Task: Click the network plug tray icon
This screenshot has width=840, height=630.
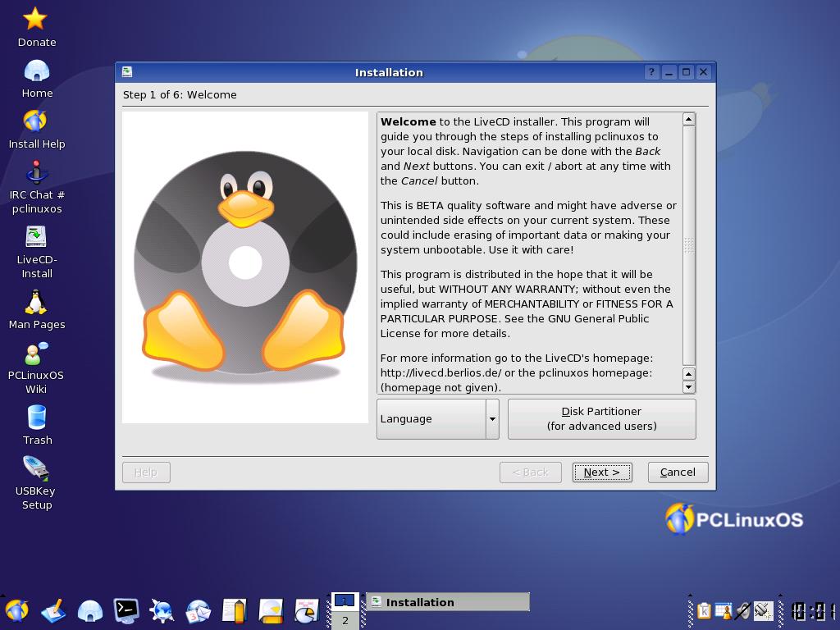Action: point(763,610)
